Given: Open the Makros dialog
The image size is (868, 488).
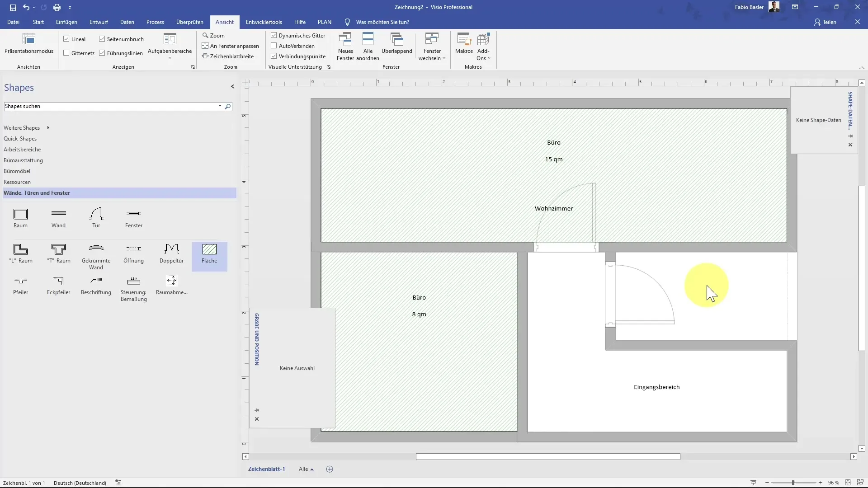Looking at the screenshot, I should coord(464,44).
